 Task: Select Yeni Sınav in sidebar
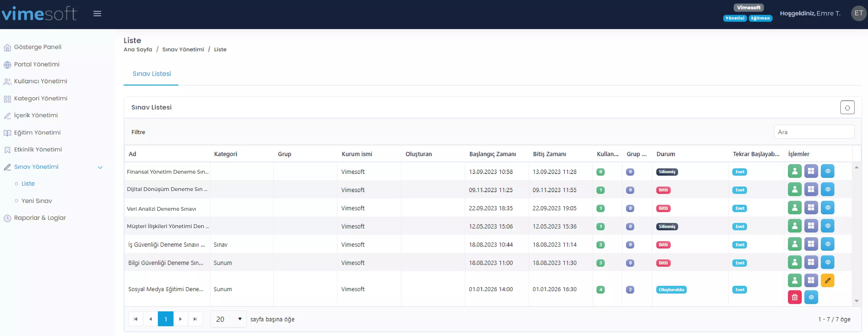[36, 201]
